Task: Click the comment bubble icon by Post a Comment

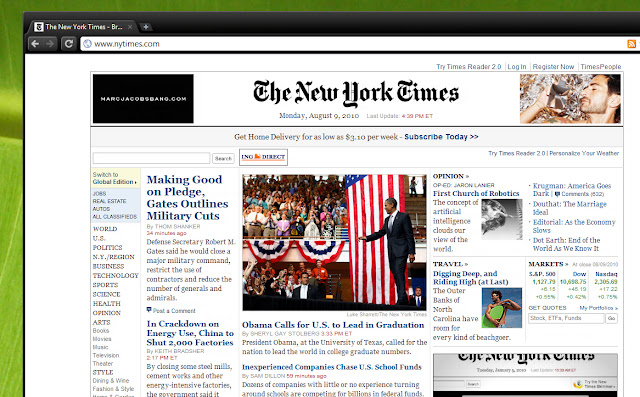Action: pos(149,310)
